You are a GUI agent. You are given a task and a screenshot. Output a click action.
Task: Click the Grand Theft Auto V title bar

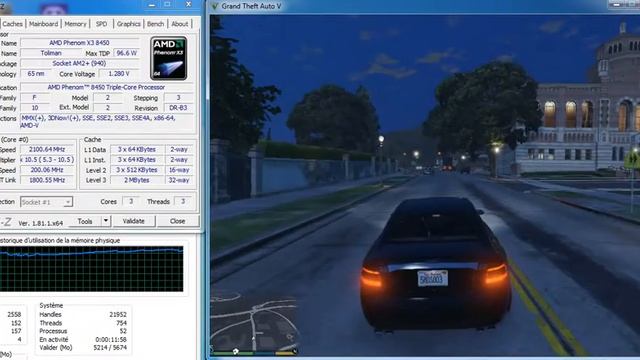pyautogui.click(x=408, y=7)
